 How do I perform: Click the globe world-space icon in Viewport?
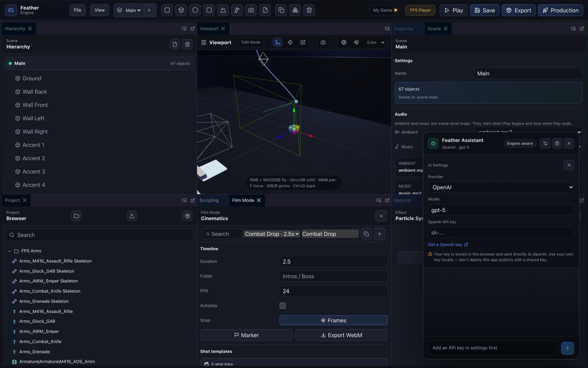[344, 42]
